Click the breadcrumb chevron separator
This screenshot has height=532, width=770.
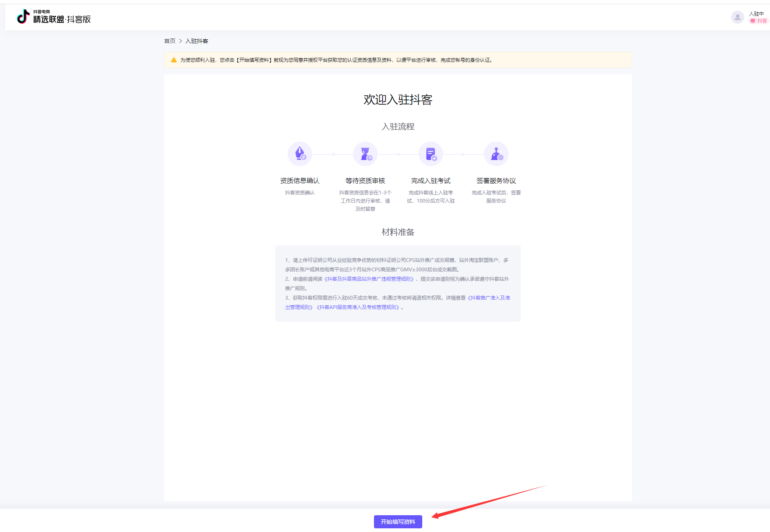180,41
